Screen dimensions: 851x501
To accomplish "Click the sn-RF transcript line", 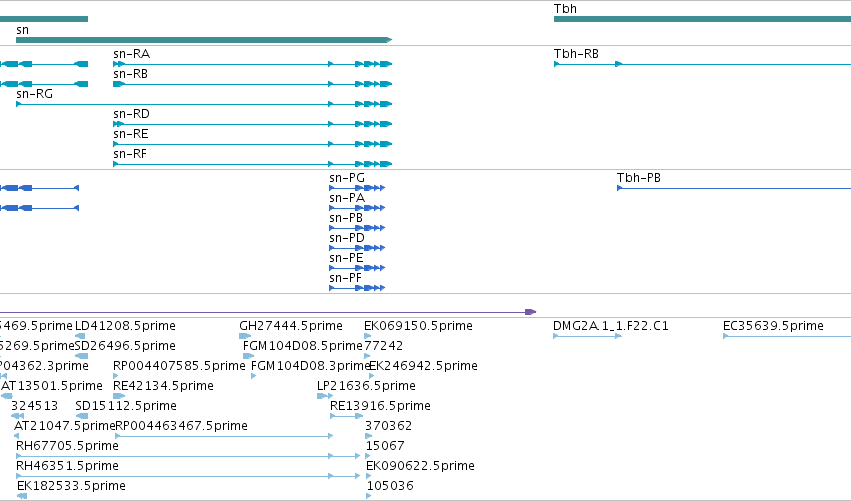I will (x=252, y=164).
